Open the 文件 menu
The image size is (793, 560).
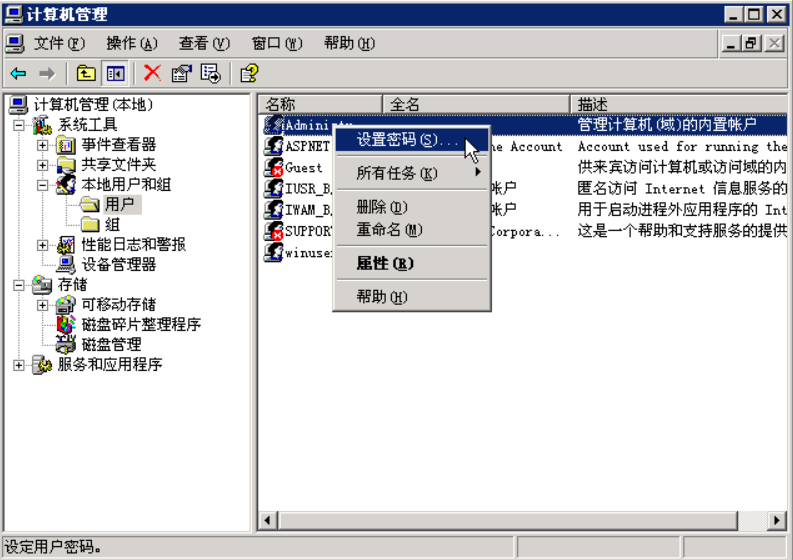point(59,44)
